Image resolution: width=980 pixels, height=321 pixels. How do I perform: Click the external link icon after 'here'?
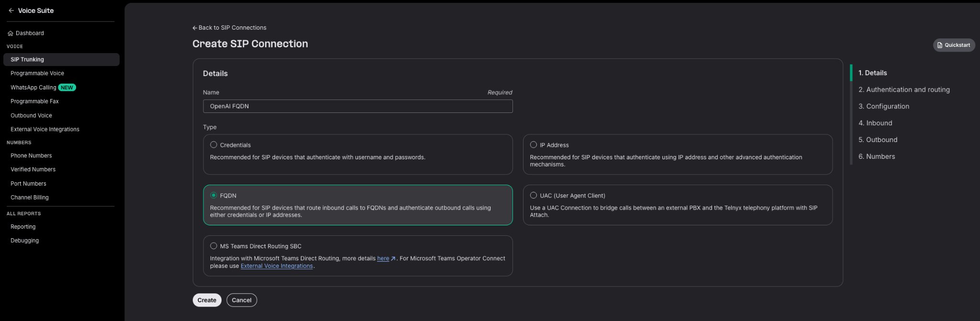(393, 259)
